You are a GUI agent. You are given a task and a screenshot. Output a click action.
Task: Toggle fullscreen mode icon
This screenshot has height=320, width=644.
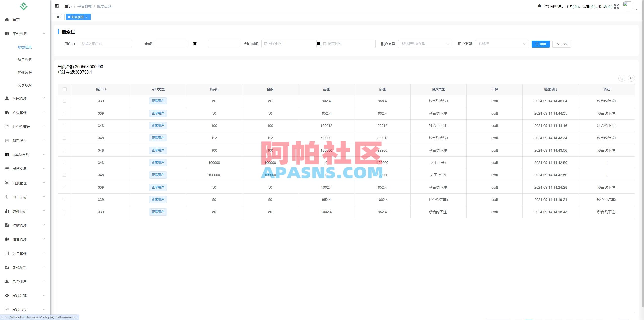pos(617,6)
